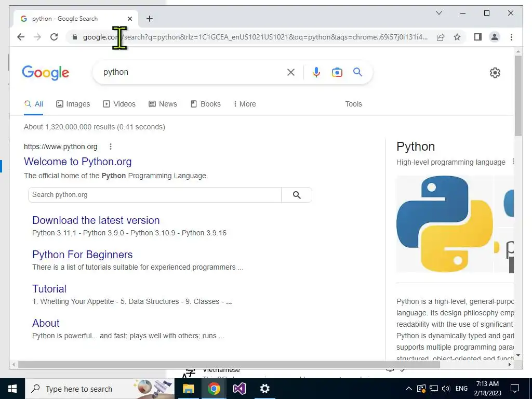The height and width of the screenshot is (399, 532).
Task: Submit the python.org site search button
Action: coord(297,195)
